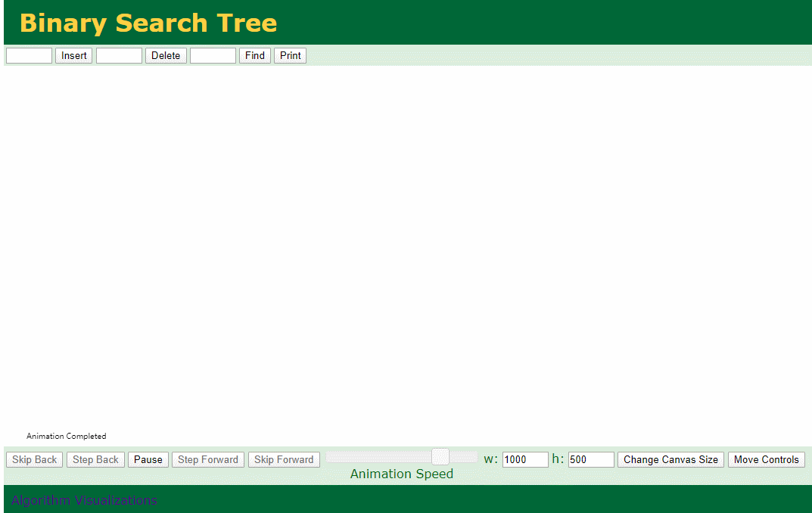812x513 pixels.
Task: Select the canvas width field showing 1000
Action: [525, 460]
